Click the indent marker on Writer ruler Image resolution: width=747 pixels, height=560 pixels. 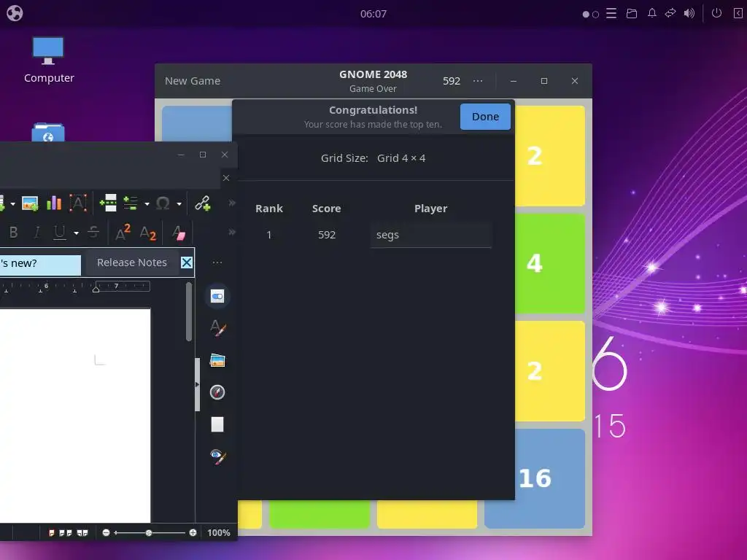pyautogui.click(x=96, y=289)
